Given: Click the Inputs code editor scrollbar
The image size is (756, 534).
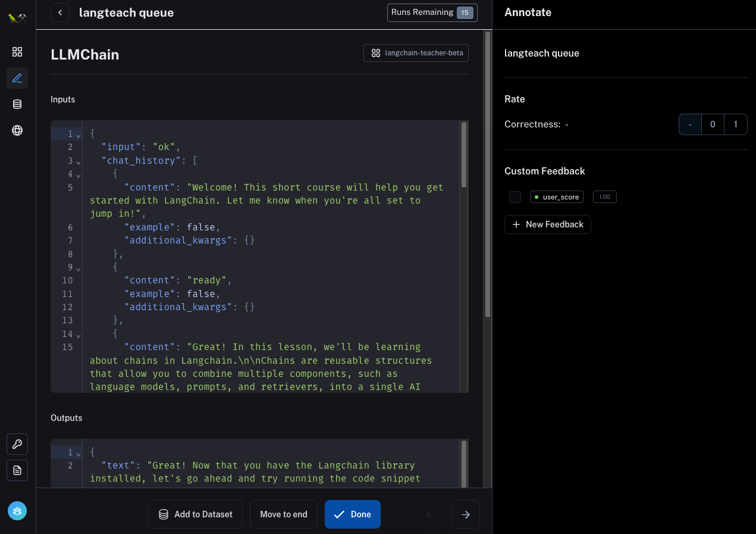Looking at the screenshot, I should [464, 155].
